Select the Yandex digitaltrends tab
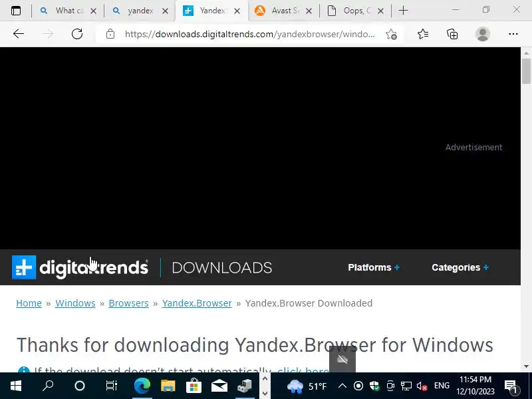 (211, 11)
